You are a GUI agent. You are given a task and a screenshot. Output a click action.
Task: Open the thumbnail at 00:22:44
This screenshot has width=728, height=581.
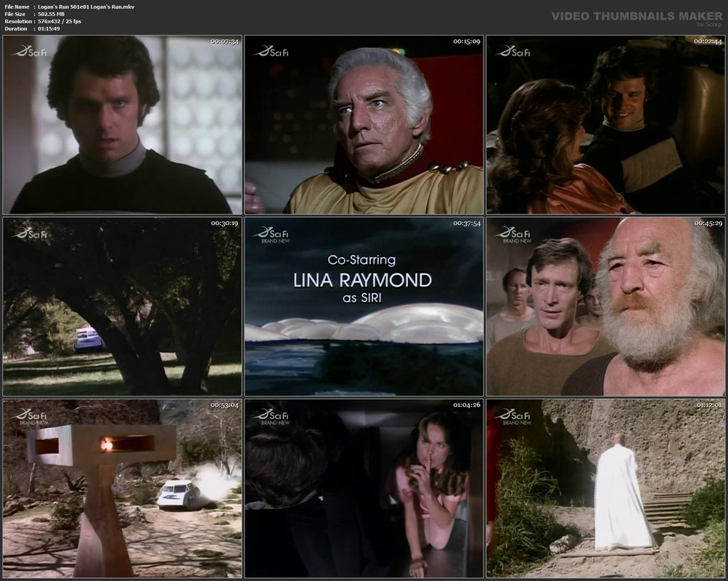(x=605, y=124)
